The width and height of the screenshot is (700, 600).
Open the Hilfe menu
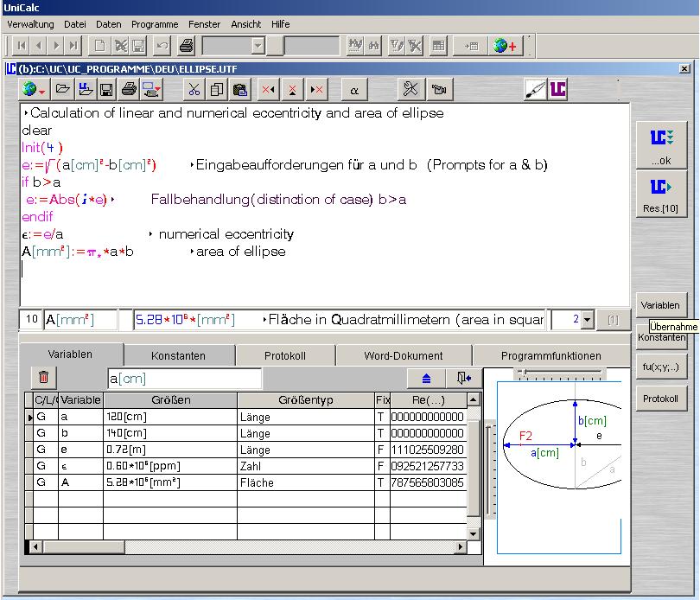[x=280, y=24]
